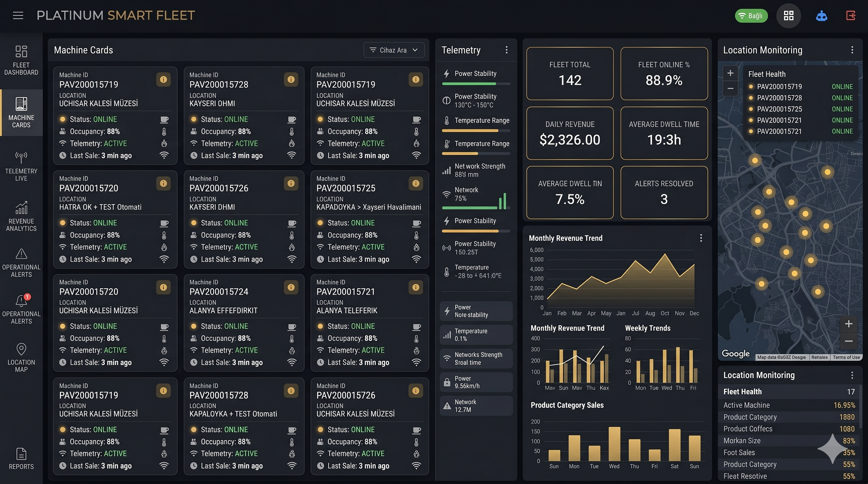This screenshot has width=868, height=484.
Task: Open Terms of Use map link
Action: [x=846, y=357]
